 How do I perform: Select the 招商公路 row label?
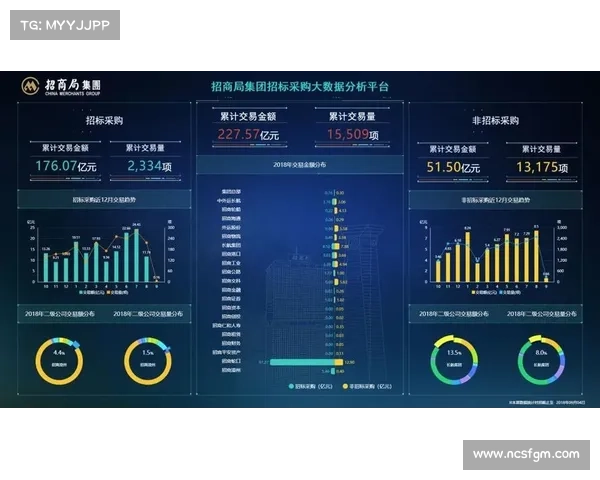pos(231,272)
